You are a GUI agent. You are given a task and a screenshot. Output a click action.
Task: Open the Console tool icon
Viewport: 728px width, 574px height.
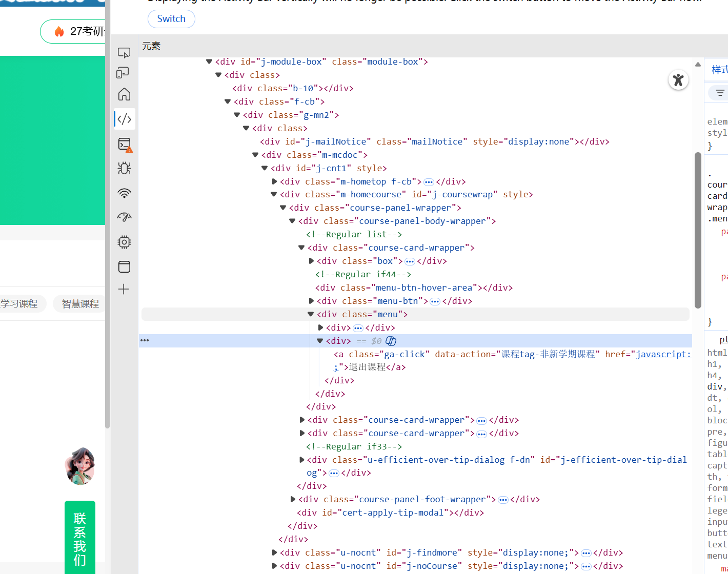[x=125, y=145]
